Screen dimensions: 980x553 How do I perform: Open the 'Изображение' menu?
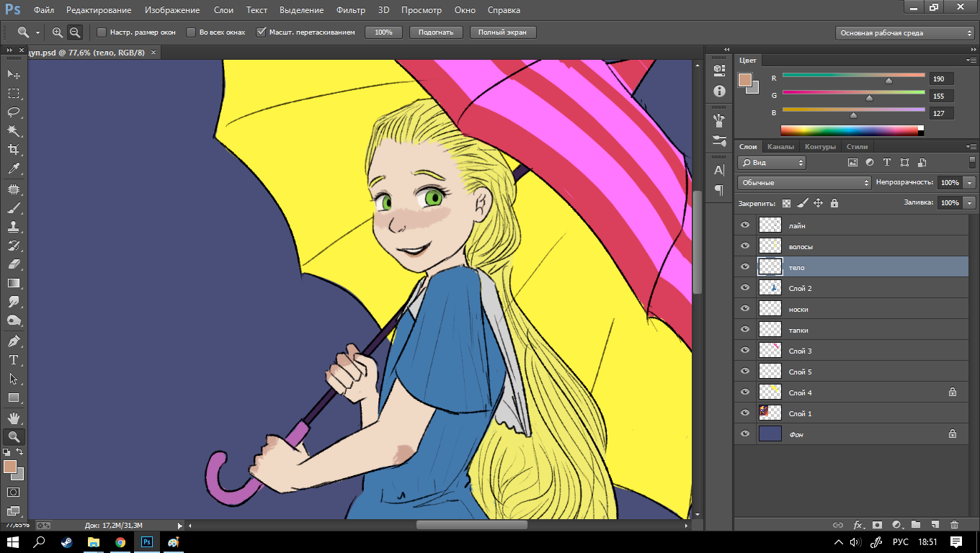coord(172,10)
